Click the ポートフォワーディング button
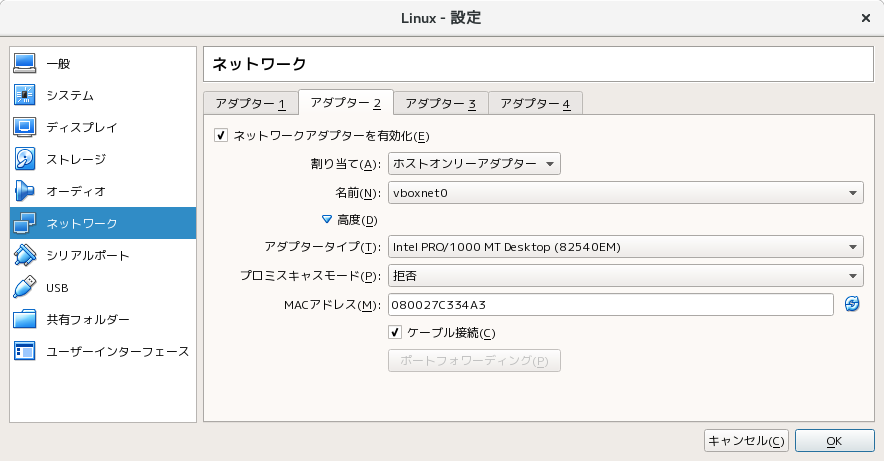The width and height of the screenshot is (884, 461). pos(474,361)
